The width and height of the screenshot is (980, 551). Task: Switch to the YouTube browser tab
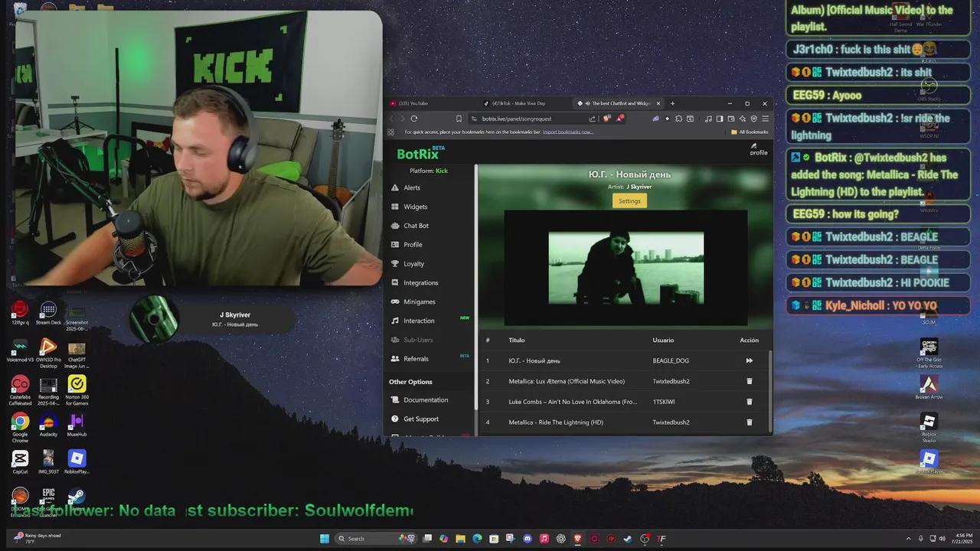coord(433,103)
